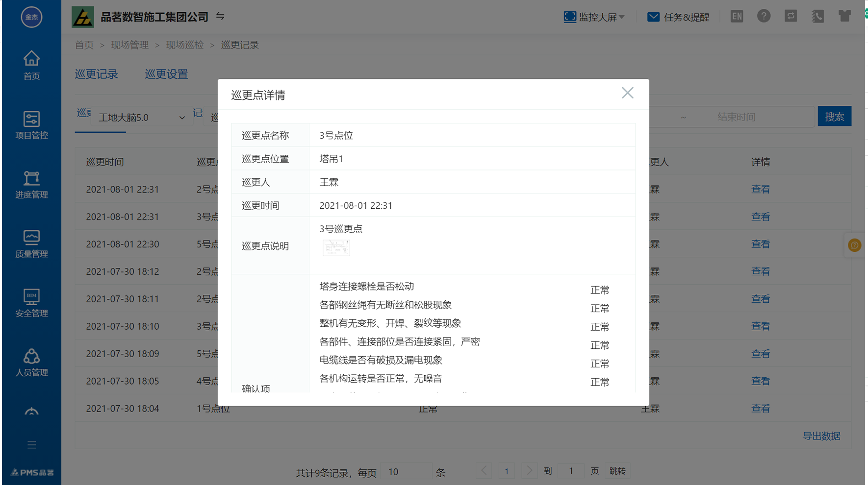Select page 1 in pagination

pos(507,471)
